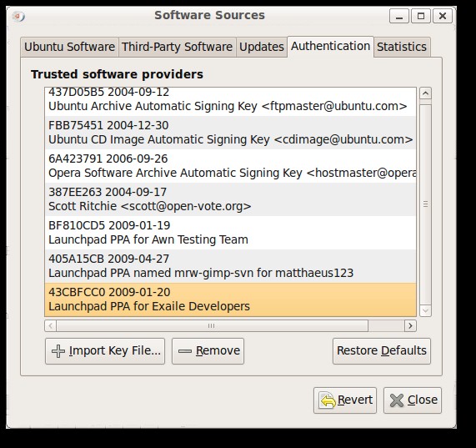The image size is (476, 448).
Task: Select the Opera Software Archive key entry
Action: [230, 166]
